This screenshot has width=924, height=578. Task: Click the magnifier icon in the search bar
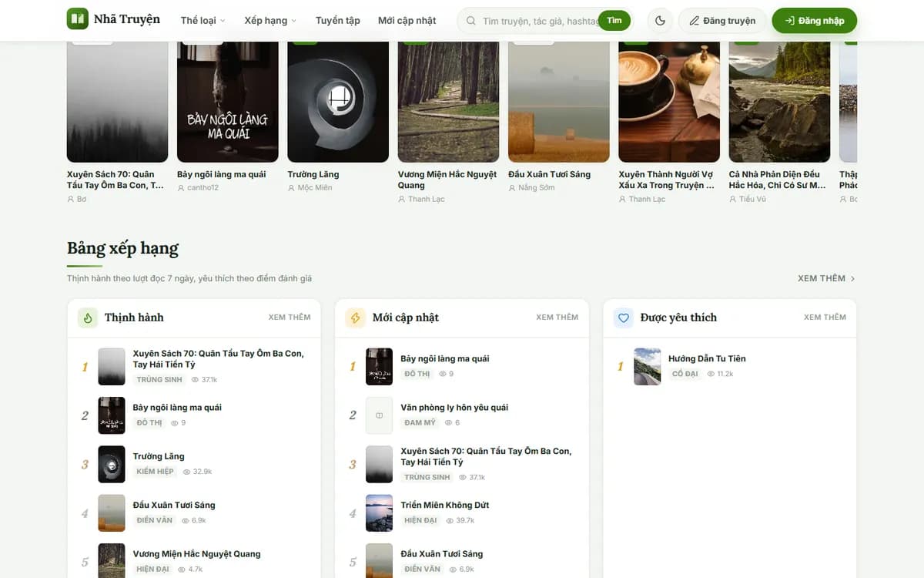[471, 21]
